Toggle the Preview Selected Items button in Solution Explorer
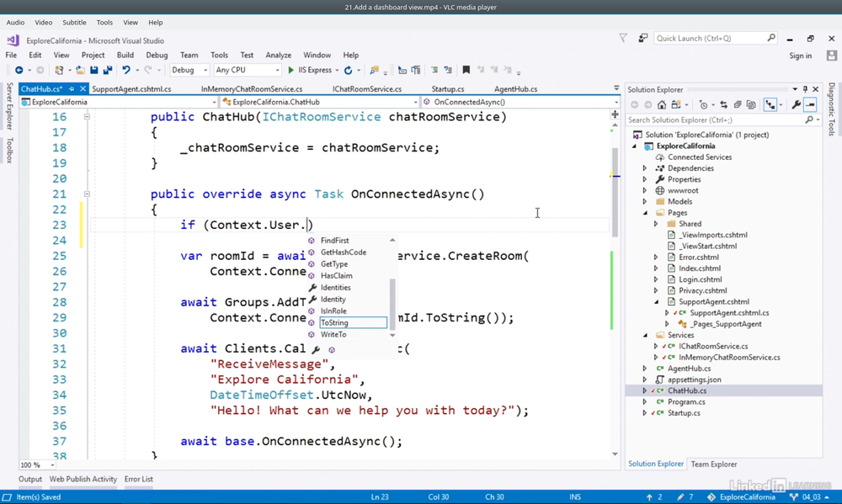842x504 pixels. point(810,104)
